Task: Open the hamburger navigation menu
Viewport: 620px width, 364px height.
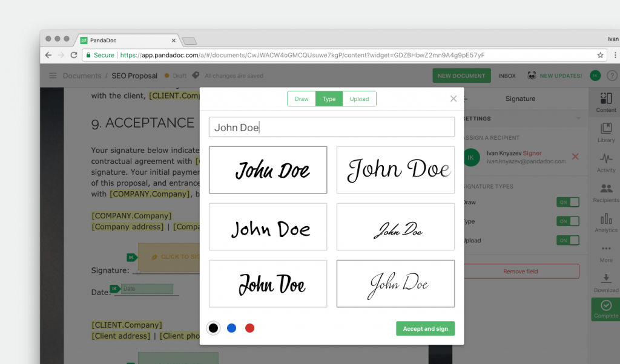Action: [53, 76]
